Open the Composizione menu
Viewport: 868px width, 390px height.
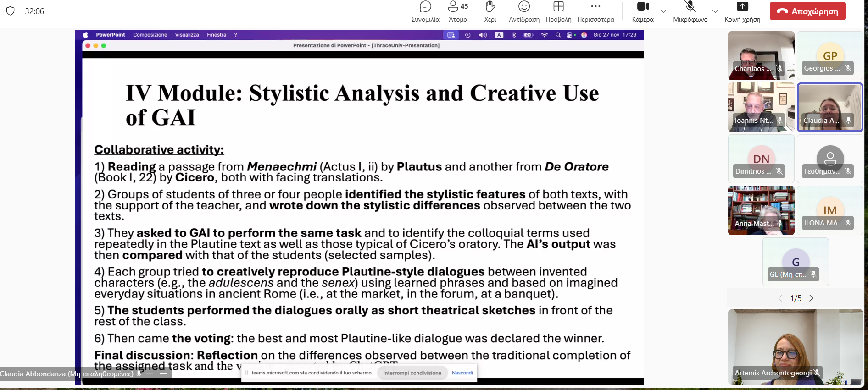150,35
